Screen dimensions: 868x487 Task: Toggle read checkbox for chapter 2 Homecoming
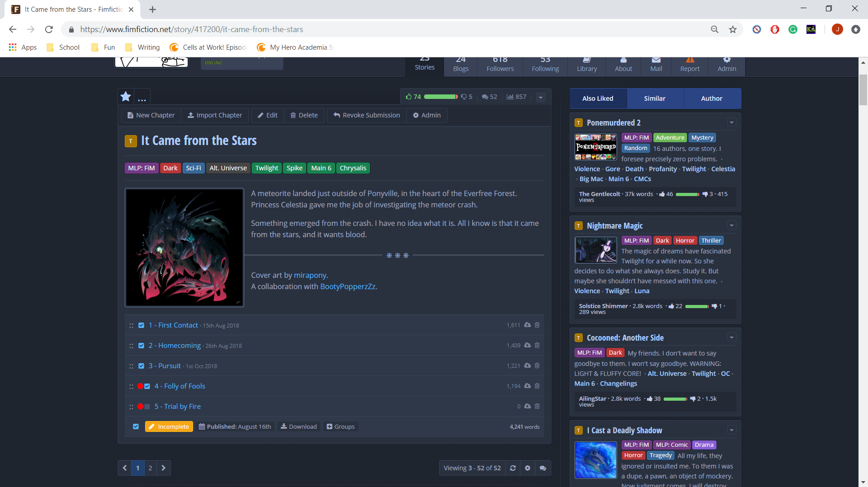pyautogui.click(x=141, y=346)
